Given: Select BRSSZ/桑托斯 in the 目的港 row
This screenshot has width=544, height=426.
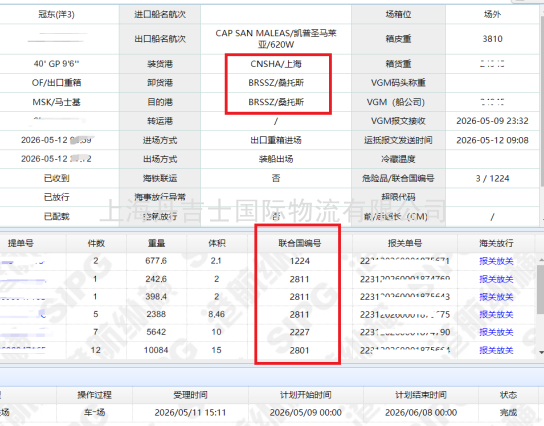Looking at the screenshot, I should [x=276, y=102].
